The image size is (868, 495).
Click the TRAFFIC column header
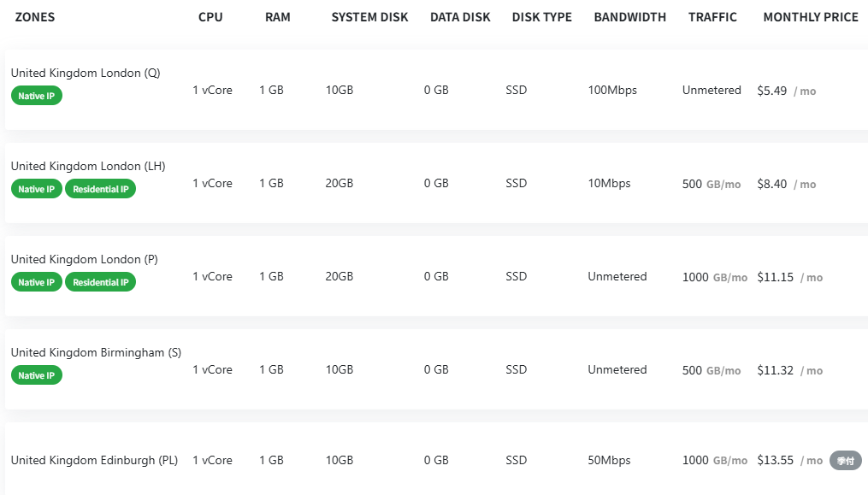tap(712, 17)
